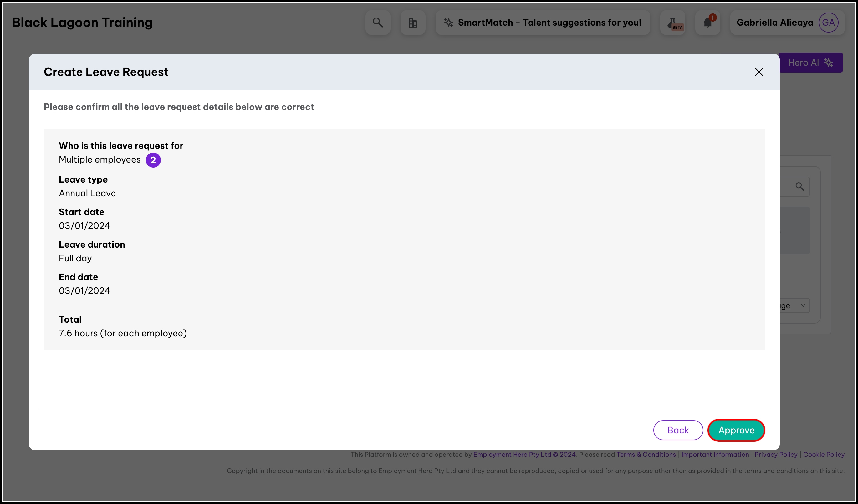
Task: Click the Back button
Action: pos(677,430)
